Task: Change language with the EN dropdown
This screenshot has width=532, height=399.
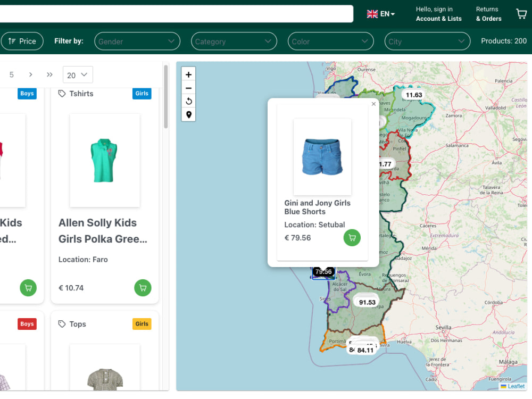Action: click(x=381, y=14)
